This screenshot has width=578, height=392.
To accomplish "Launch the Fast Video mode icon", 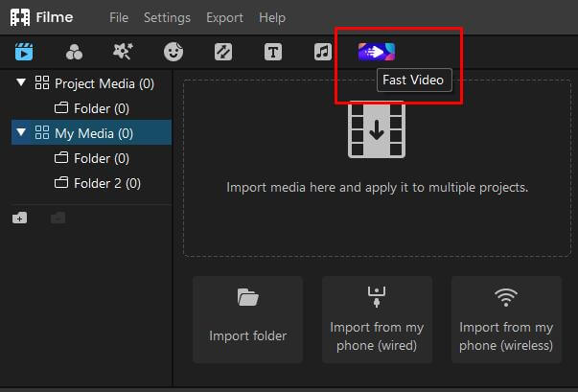I will [x=376, y=52].
